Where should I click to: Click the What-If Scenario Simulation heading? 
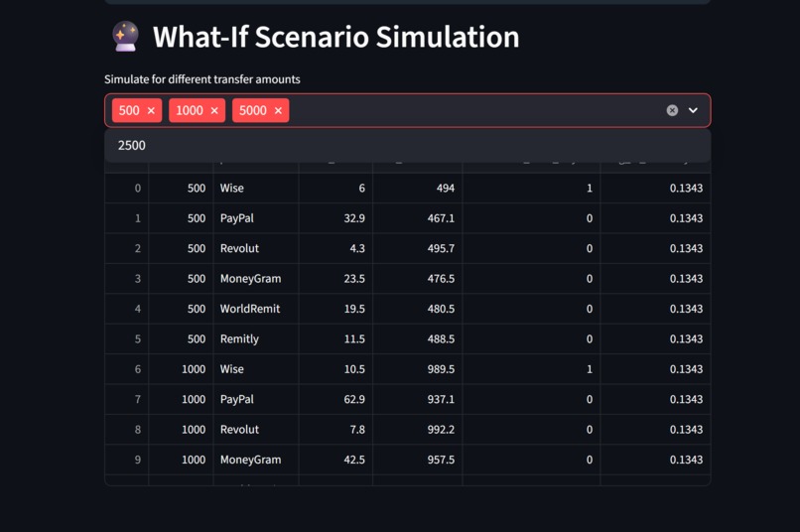tap(336, 37)
